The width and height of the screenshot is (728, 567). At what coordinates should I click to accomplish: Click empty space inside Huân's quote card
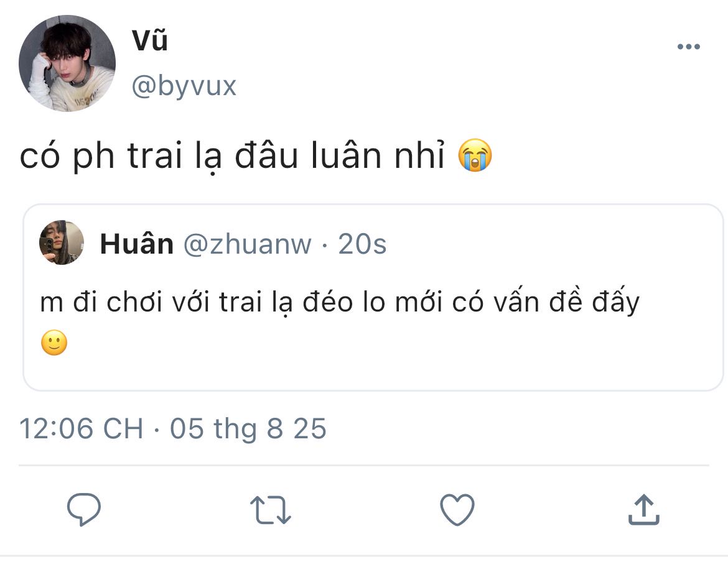[436, 361]
